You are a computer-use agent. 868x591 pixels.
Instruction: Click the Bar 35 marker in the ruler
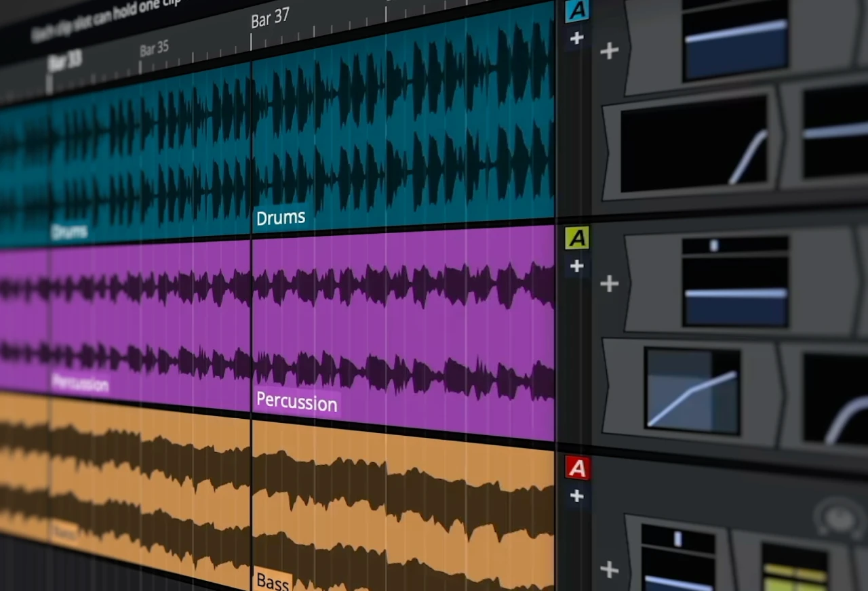coord(154,49)
